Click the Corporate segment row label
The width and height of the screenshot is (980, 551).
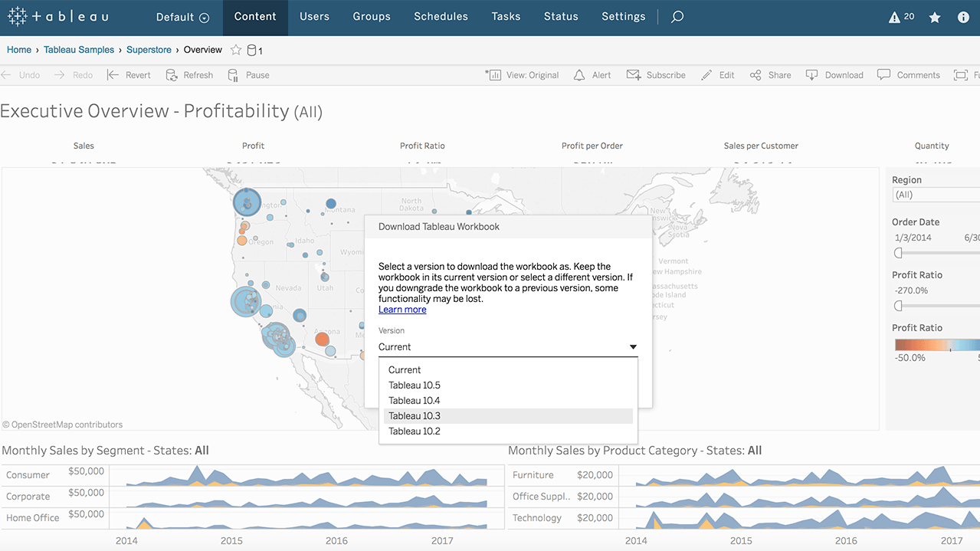click(x=28, y=497)
